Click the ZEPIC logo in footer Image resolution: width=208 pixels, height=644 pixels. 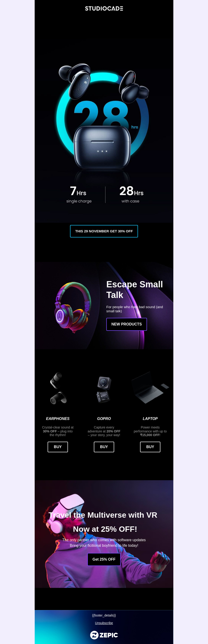104,635
